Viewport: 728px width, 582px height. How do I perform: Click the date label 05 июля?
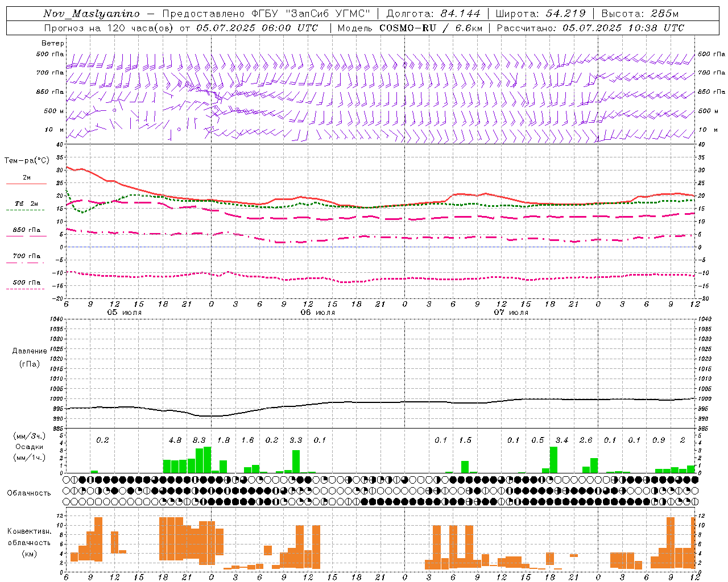pyautogui.click(x=125, y=313)
